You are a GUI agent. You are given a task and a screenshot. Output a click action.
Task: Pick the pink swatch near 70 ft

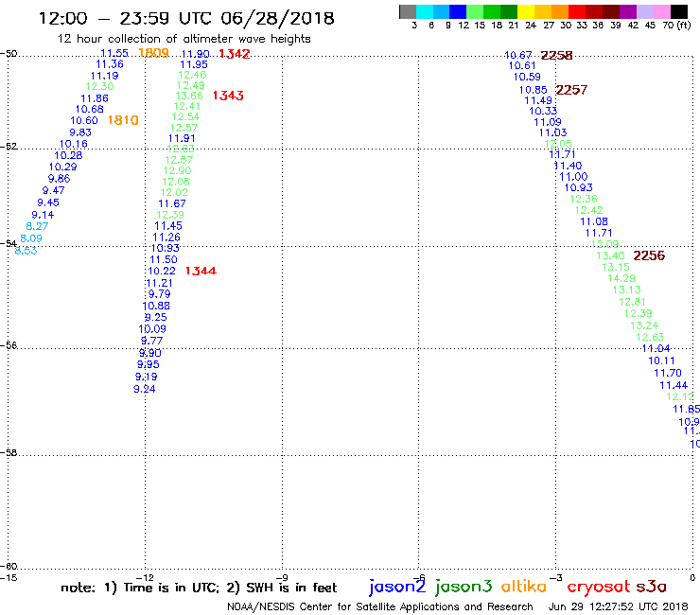coord(661,11)
